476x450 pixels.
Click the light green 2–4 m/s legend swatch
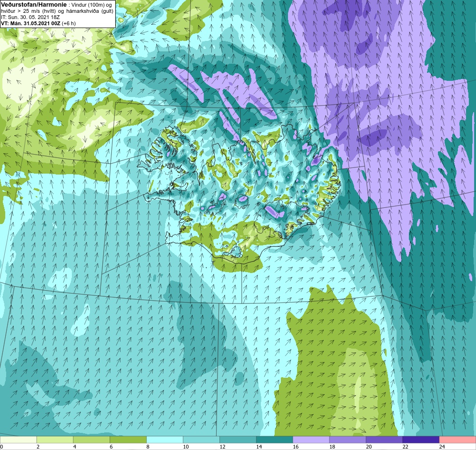pos(55,440)
